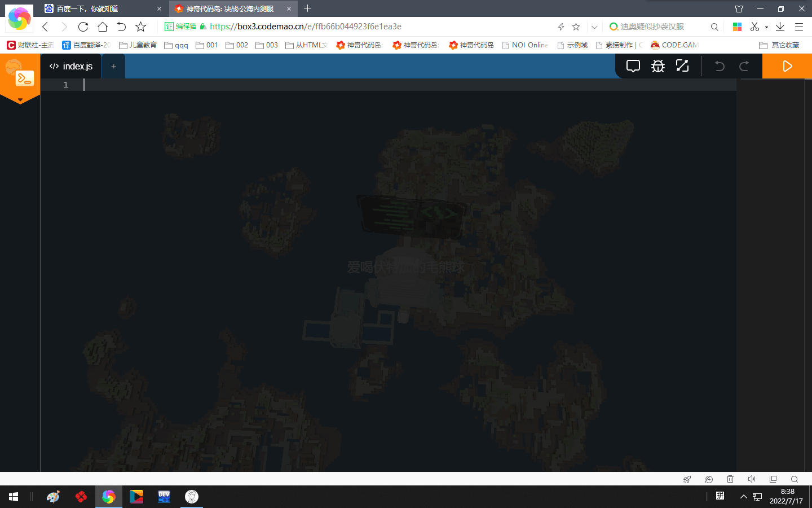812x508 pixels.
Task: Click the trash icon in browser status bar
Action: (x=730, y=479)
